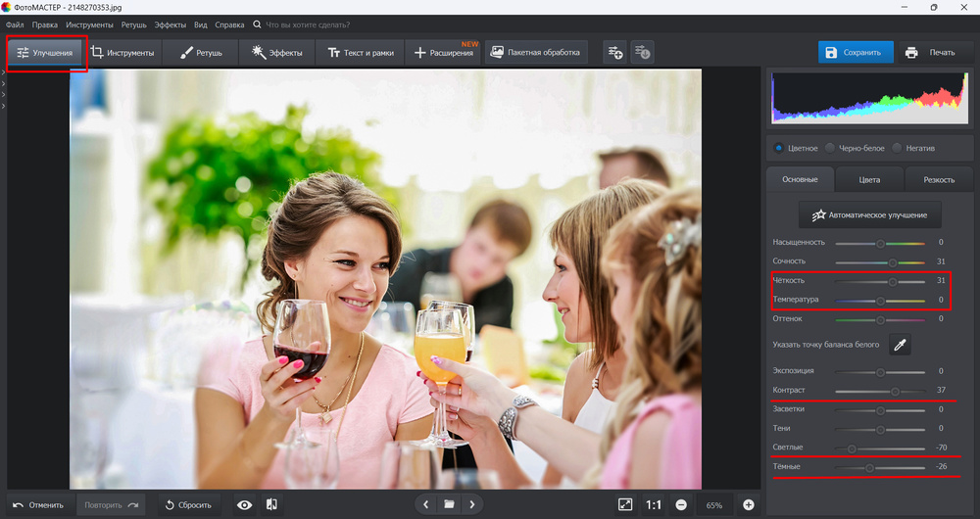980x519 pixels.
Task: Zoom in with the plus icon
Action: 749,504
